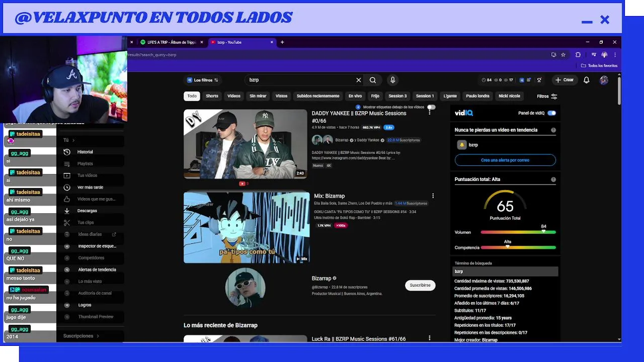Clear the bzrp search query with X
Viewport: 644px width, 362px height.
359,80
